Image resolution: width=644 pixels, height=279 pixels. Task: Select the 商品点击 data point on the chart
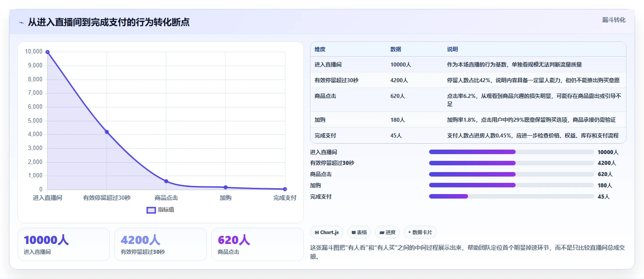pos(166,181)
